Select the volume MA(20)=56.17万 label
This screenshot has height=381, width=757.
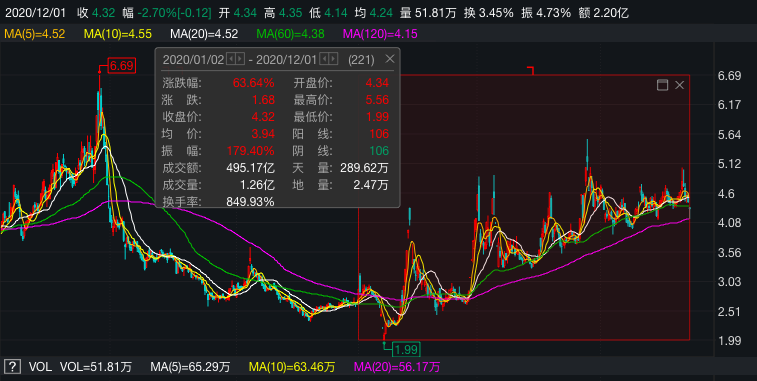(397, 367)
